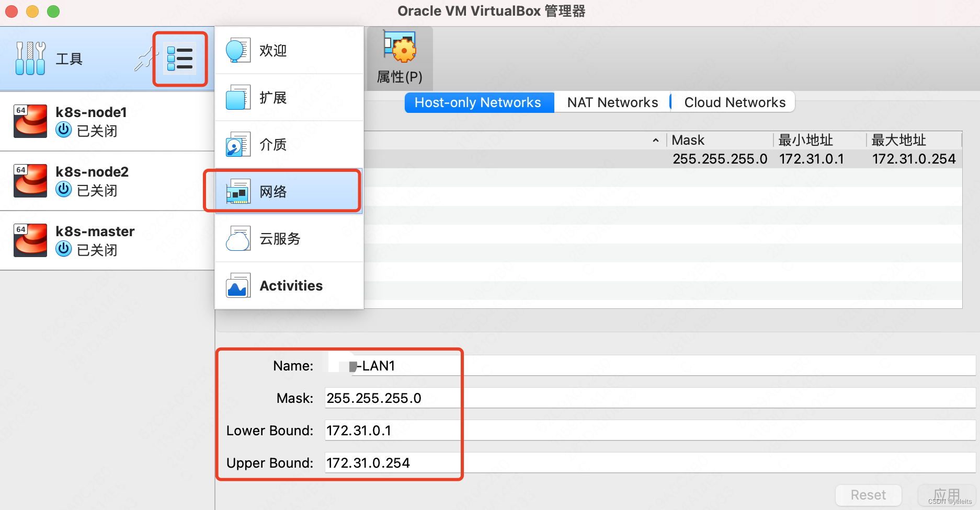The image size is (980, 510).
Task: Switch to NAT Networks tab
Action: click(612, 102)
